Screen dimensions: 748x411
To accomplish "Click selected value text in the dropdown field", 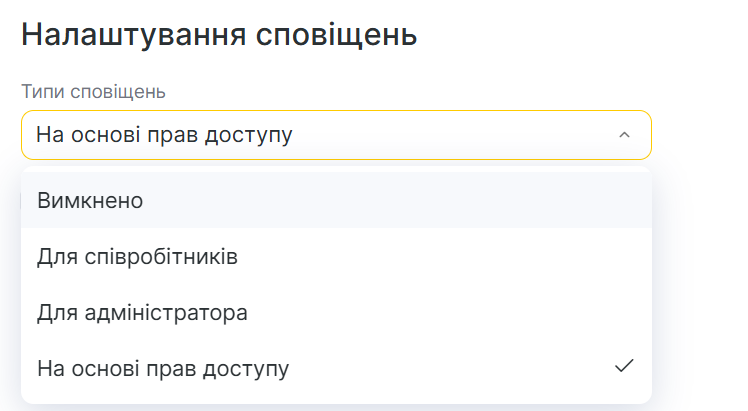I will pos(164,135).
